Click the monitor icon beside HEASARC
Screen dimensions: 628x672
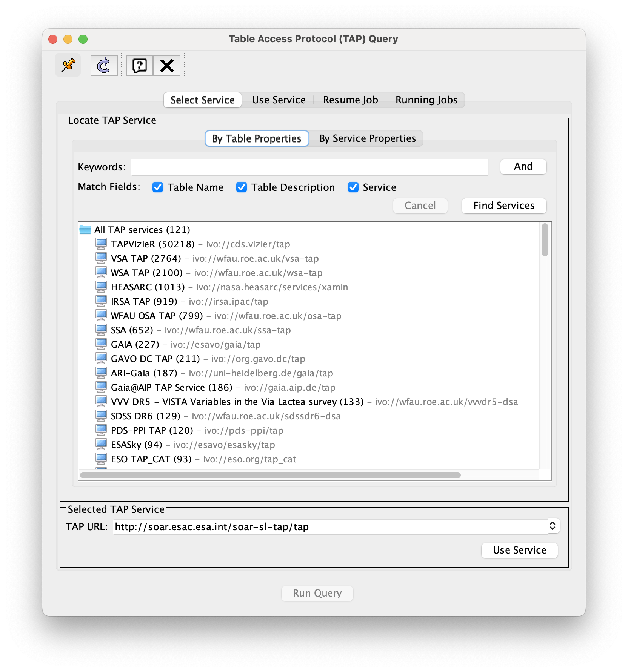[x=101, y=287]
